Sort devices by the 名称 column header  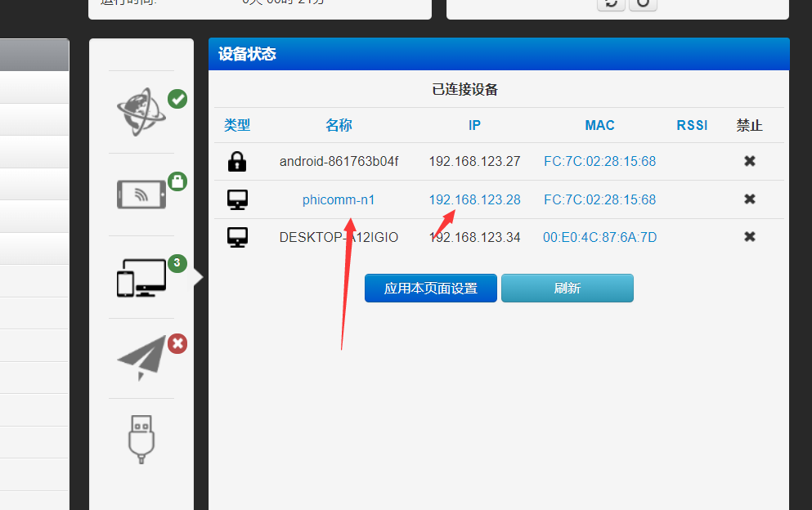[339, 126]
